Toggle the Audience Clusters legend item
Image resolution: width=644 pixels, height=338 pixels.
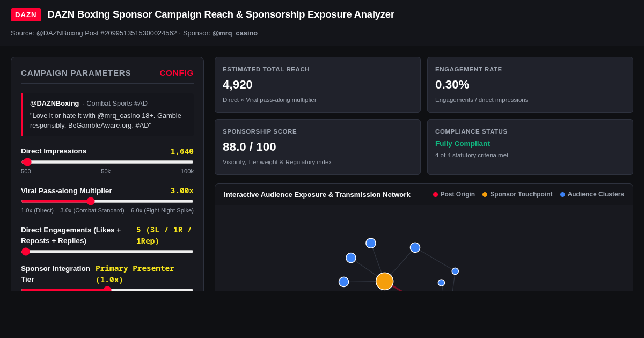592,194
